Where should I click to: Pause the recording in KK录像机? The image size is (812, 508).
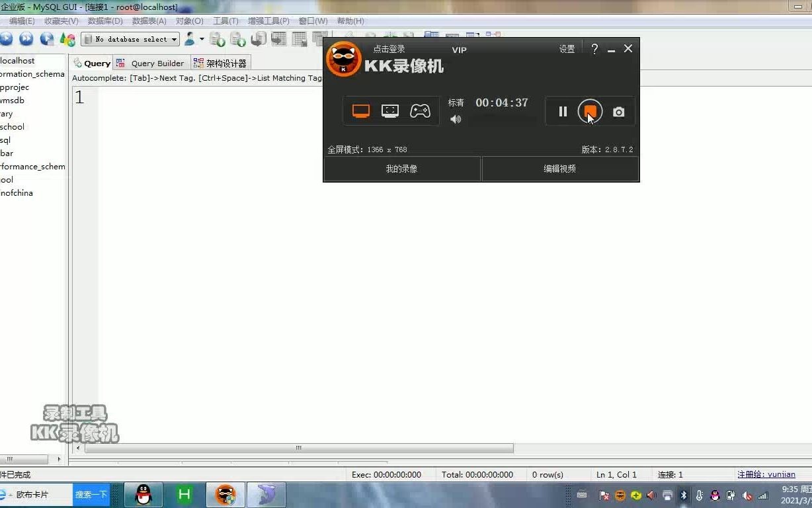(x=563, y=111)
